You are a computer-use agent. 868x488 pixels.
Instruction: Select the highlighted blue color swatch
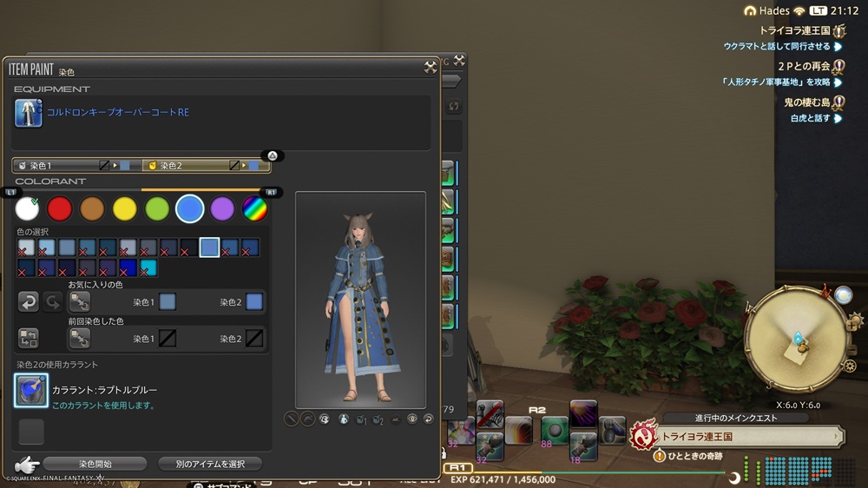point(209,247)
